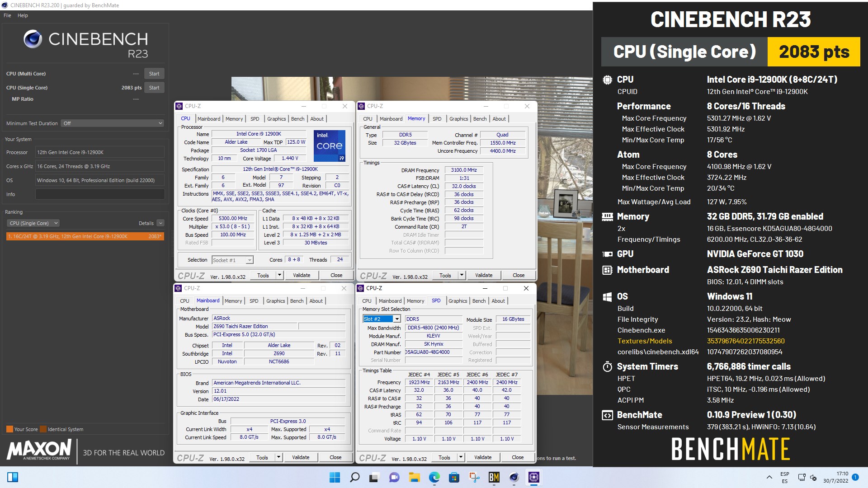Open the Chat app in taskbar
868x488 pixels.
pos(394,477)
